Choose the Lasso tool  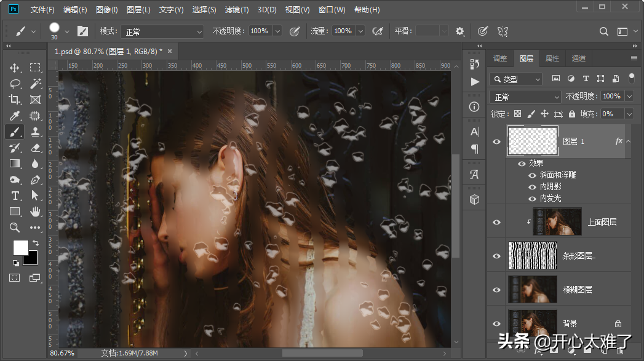pyautogui.click(x=15, y=84)
